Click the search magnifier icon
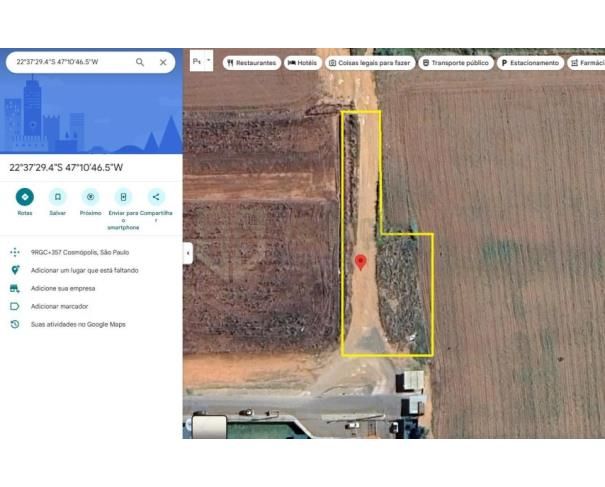605x487 pixels. click(140, 62)
